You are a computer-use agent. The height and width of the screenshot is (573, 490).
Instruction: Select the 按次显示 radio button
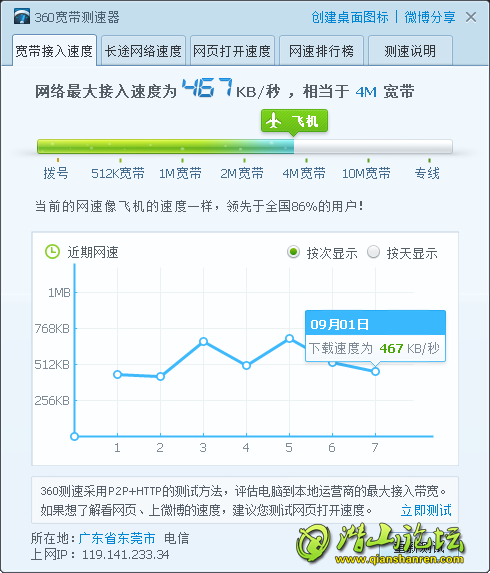[293, 252]
